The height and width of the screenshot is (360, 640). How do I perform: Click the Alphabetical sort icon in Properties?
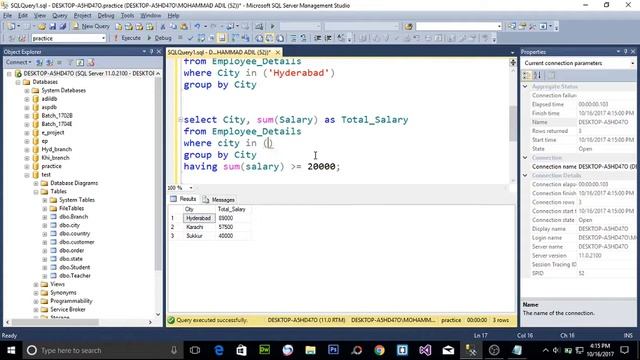click(538, 76)
